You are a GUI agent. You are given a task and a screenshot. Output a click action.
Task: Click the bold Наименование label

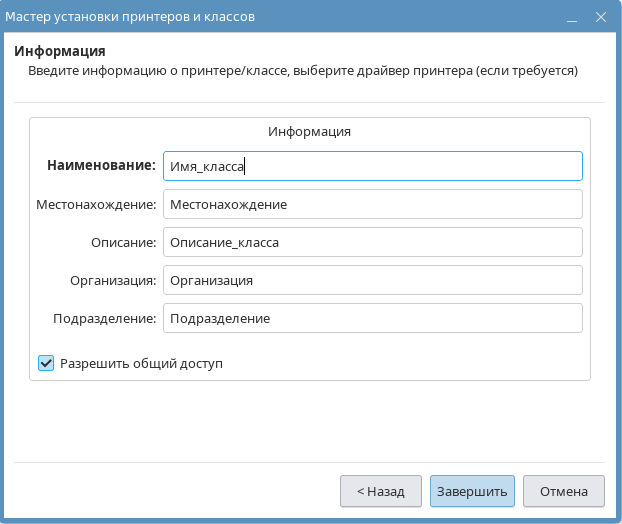pyautogui.click(x=101, y=166)
